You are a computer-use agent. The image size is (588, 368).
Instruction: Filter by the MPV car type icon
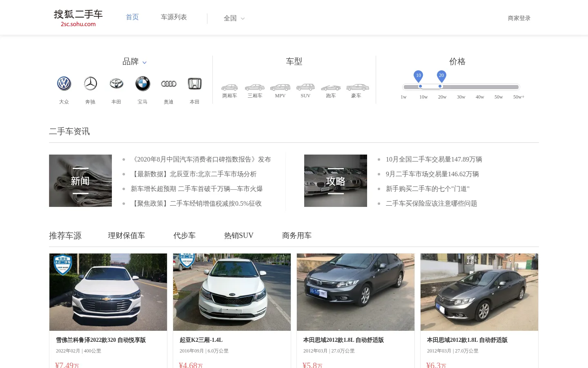280,88
